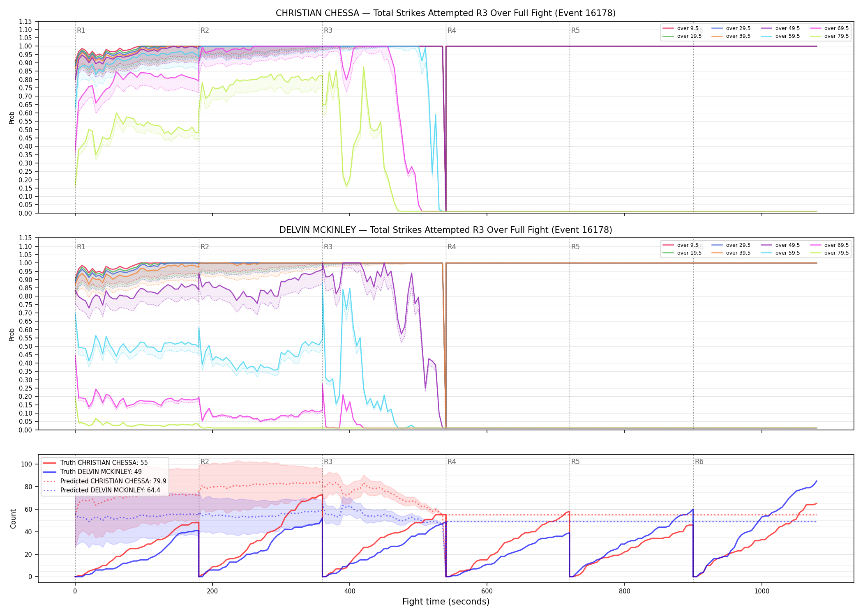
Task: Click R1 round marker in McKinley chart
Action: [x=81, y=247]
